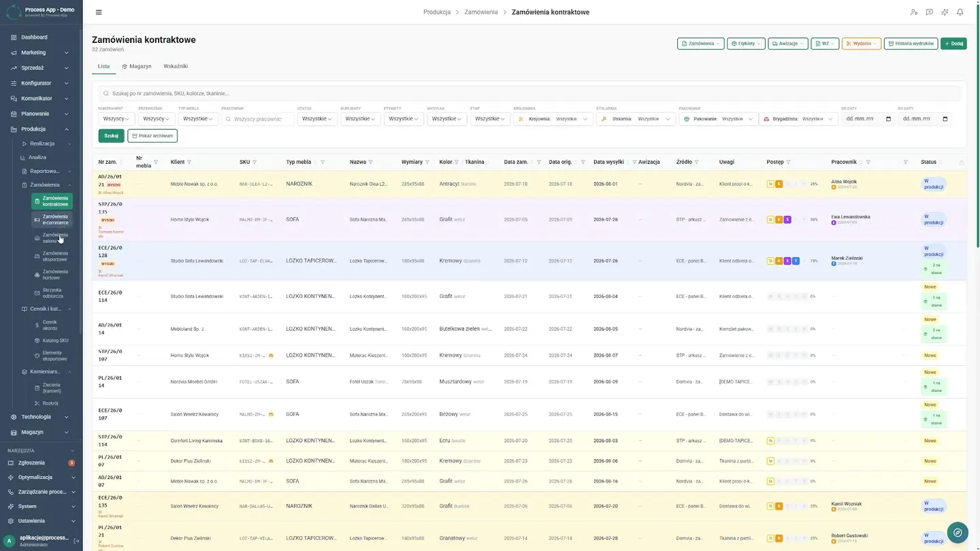Click the Rozkrój scissors icon in sidebar
980x551 pixels.
pyautogui.click(x=37, y=403)
